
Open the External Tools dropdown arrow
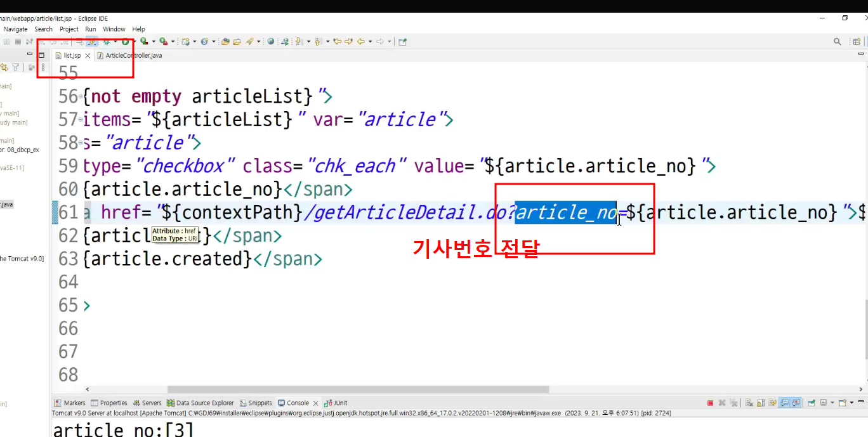click(x=173, y=42)
